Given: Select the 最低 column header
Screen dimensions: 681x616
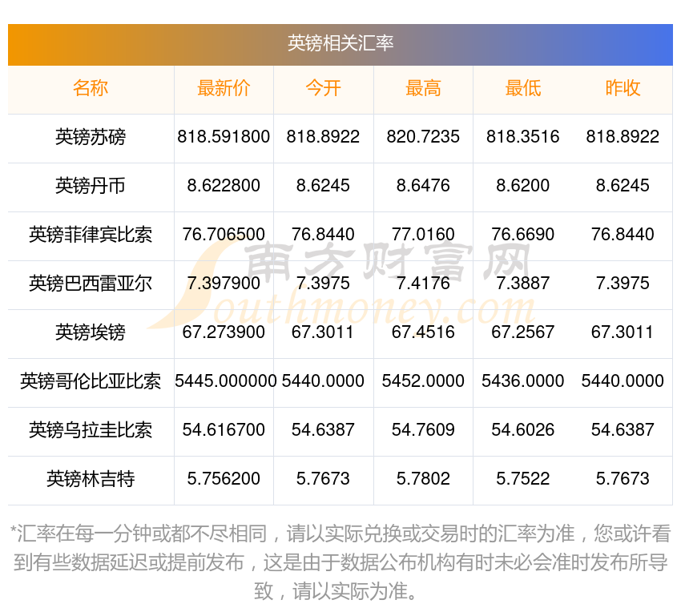Looking at the screenshot, I should [523, 88].
